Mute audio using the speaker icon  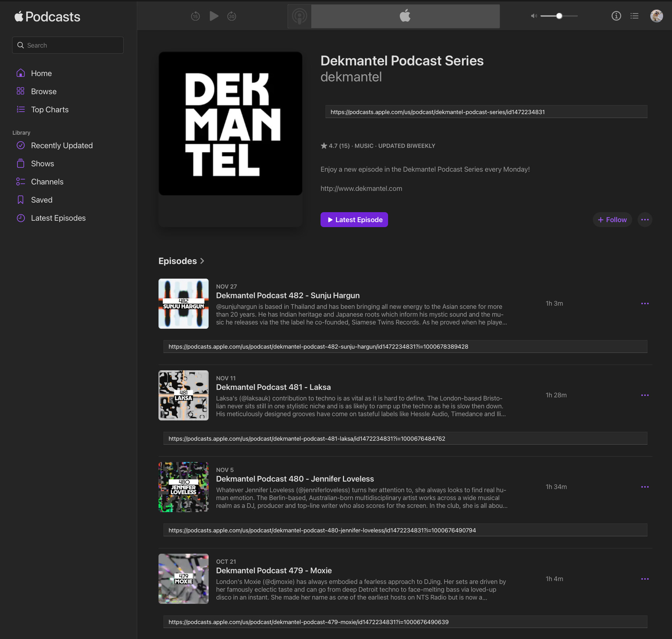(x=534, y=16)
